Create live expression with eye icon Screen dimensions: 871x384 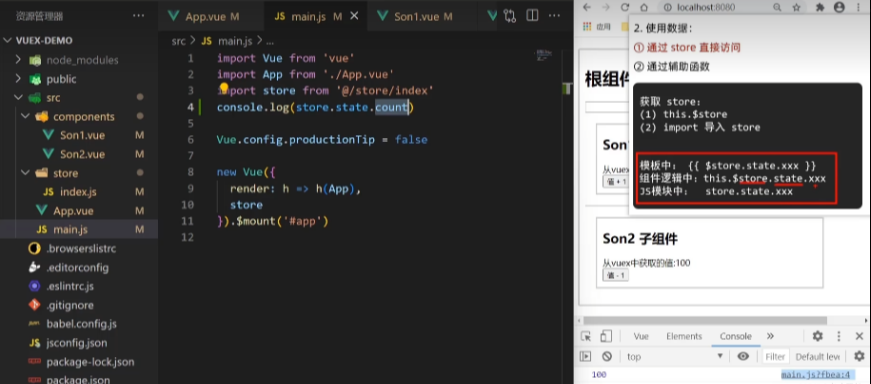743,356
